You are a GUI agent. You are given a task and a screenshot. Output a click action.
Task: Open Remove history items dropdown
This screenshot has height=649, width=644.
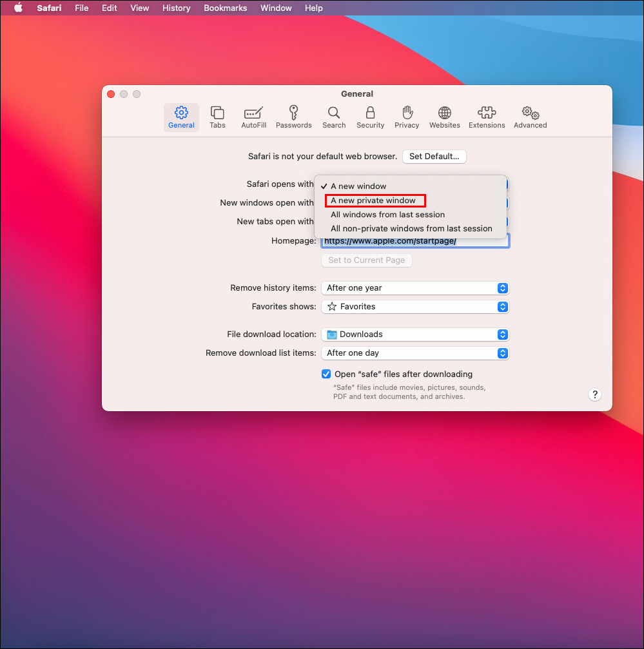415,288
